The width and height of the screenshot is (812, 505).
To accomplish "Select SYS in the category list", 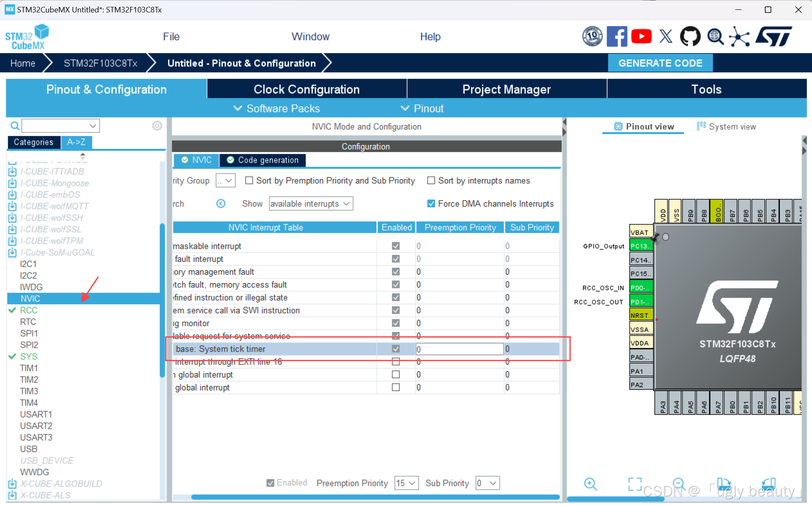I will 29,356.
